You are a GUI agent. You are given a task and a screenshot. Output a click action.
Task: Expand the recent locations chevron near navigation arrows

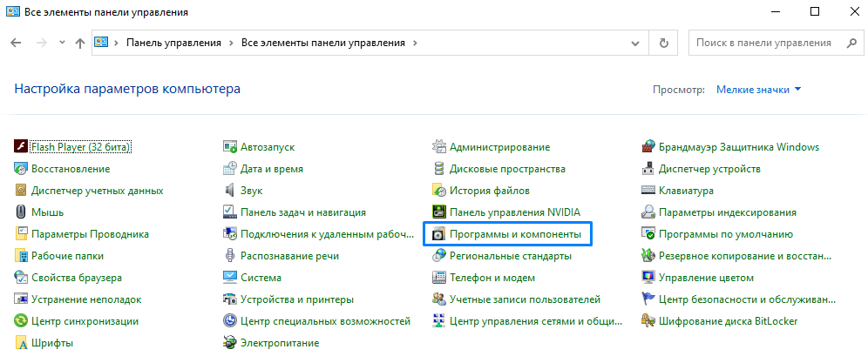(x=61, y=43)
